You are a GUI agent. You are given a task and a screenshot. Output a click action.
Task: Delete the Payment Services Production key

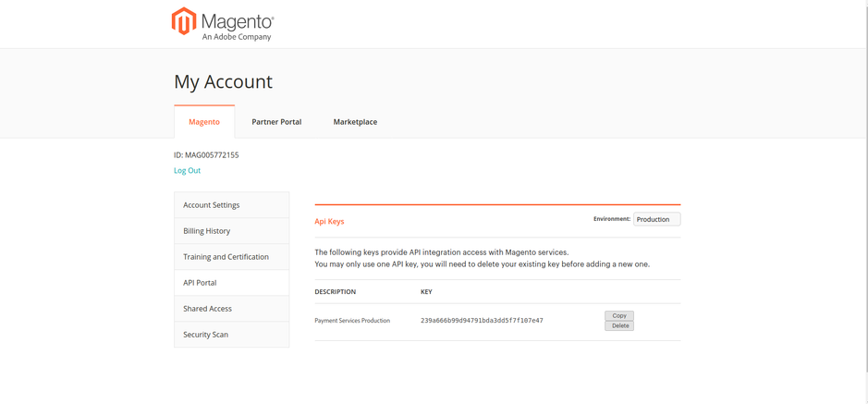point(619,326)
